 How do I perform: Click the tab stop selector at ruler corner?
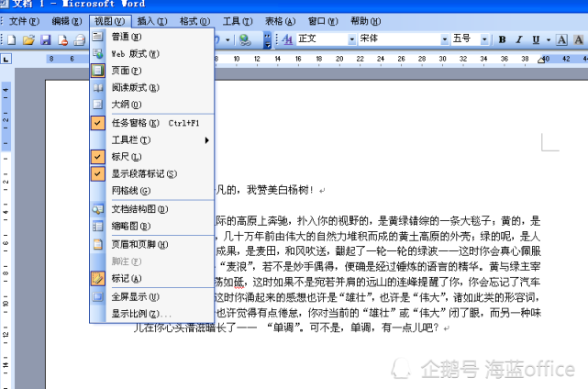coord(6,59)
